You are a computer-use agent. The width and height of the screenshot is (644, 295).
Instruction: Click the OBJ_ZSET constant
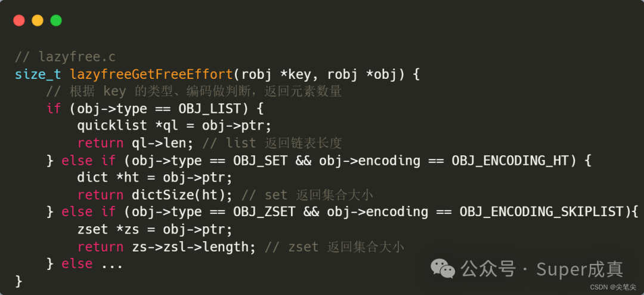(264, 212)
